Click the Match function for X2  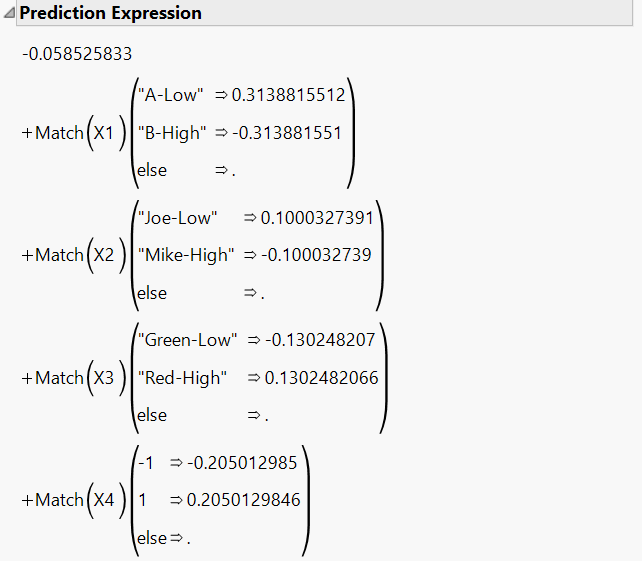pos(59,255)
